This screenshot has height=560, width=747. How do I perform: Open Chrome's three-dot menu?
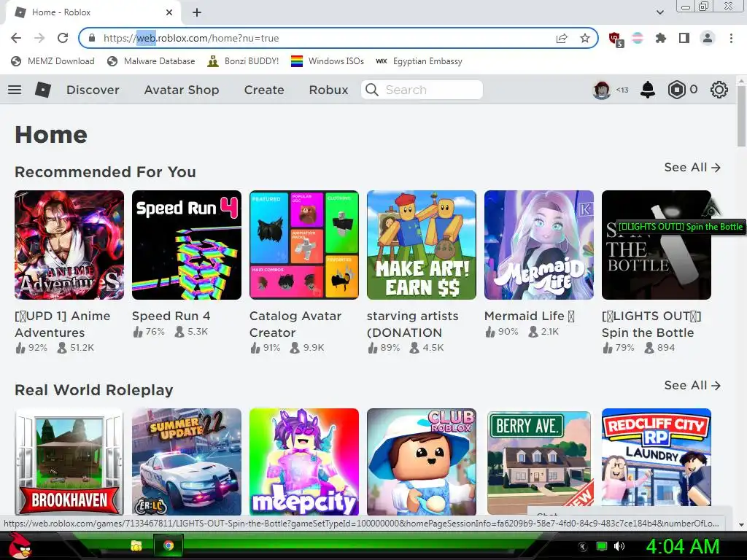731,38
